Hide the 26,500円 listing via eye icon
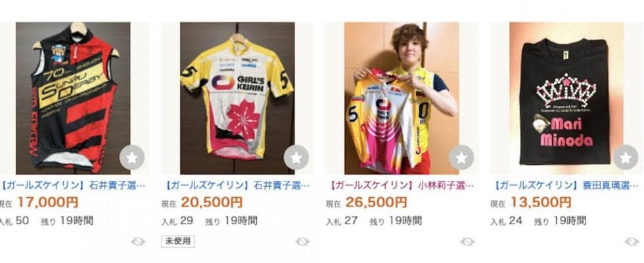The height and width of the screenshot is (263, 644). (467, 242)
